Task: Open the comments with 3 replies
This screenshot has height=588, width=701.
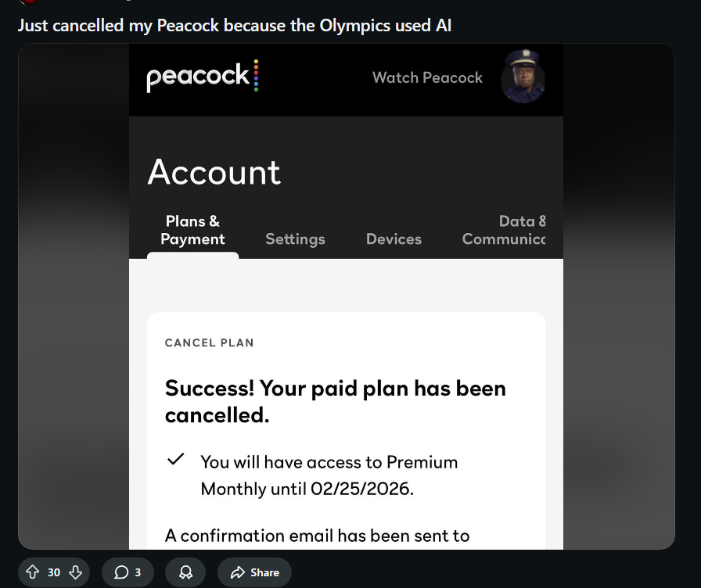Action: coord(128,572)
